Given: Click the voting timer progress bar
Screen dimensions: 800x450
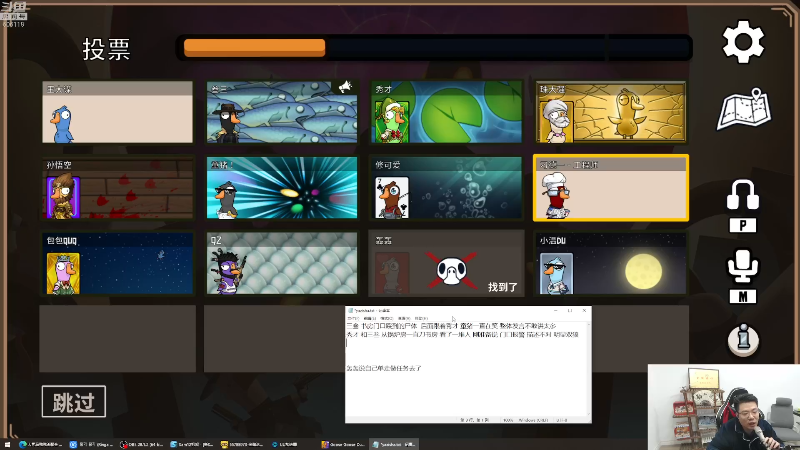Looking at the screenshot, I should (434, 47).
